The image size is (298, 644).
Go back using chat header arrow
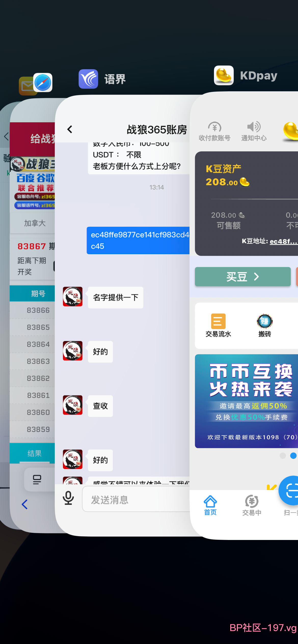70,129
